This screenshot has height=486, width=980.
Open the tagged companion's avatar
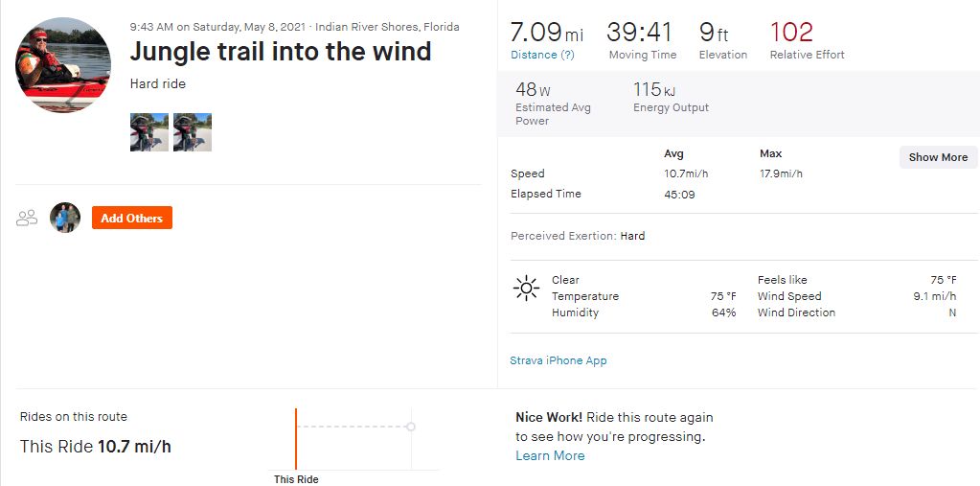[x=65, y=218]
